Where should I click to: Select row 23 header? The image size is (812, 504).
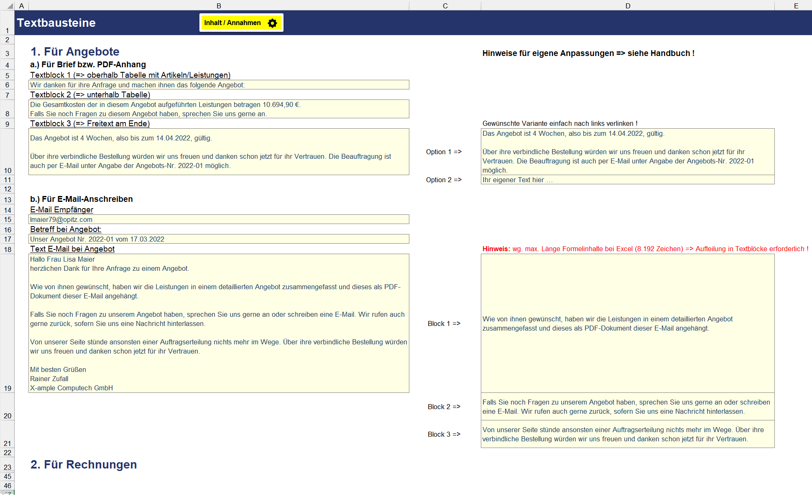point(7,465)
